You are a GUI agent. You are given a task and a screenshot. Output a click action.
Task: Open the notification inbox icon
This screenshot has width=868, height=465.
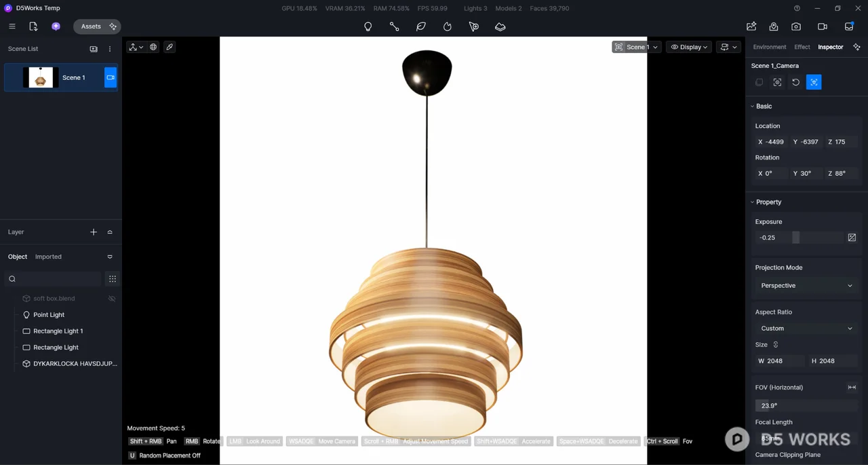849,26
